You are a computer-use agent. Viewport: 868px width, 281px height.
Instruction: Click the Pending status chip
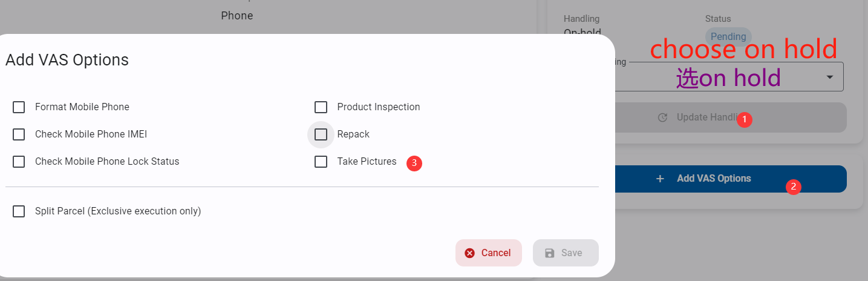[x=728, y=36]
